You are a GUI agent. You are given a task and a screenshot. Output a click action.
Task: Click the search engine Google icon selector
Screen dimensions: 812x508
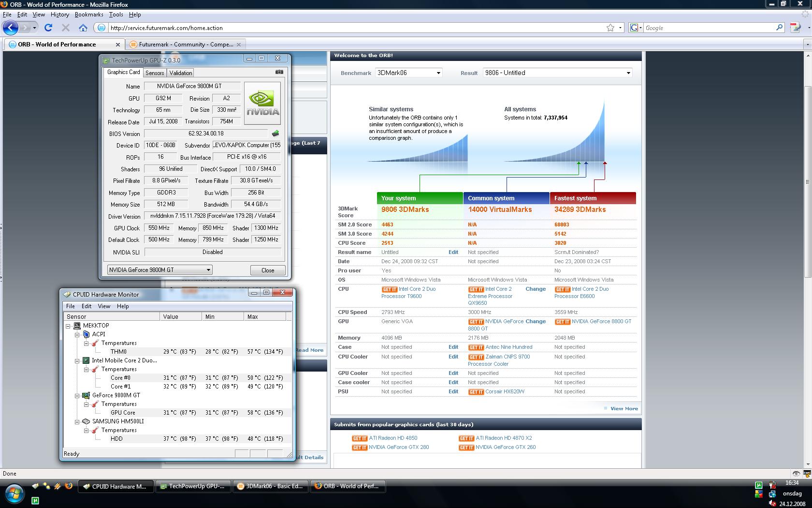(636, 28)
